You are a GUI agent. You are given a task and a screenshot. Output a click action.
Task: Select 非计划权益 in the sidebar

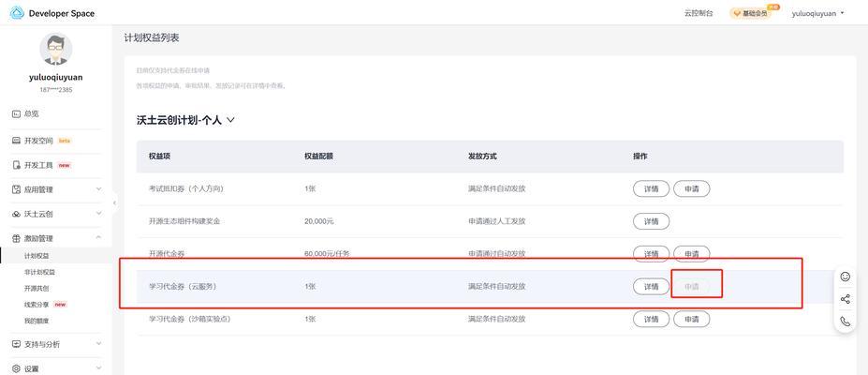point(40,272)
